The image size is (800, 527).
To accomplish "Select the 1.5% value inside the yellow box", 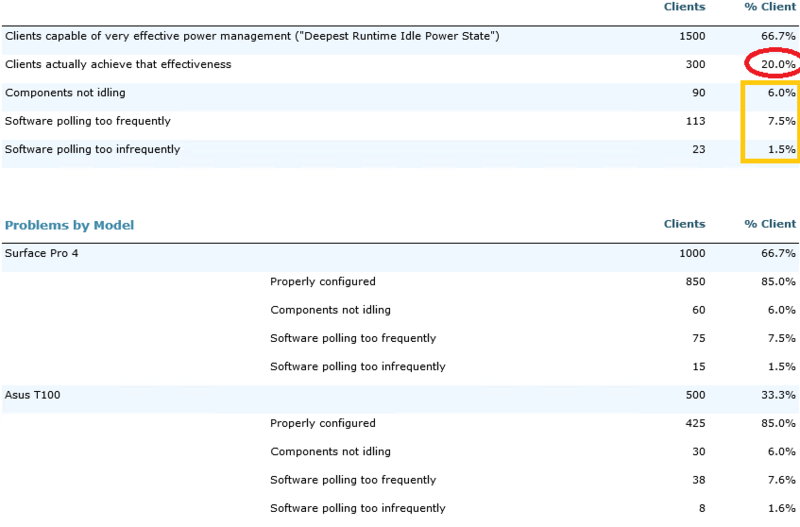I will (x=782, y=150).
